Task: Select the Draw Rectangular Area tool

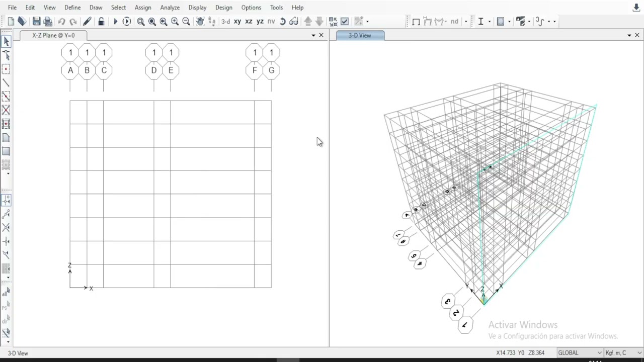Action: (6, 151)
